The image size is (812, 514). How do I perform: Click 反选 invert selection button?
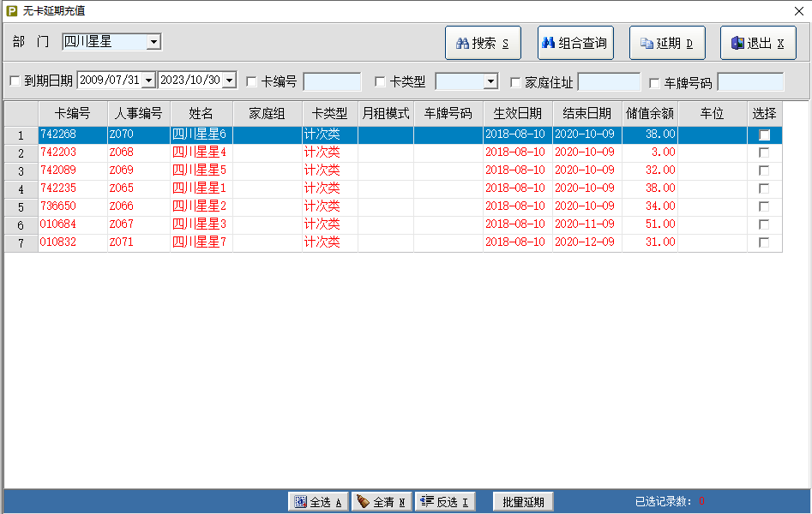pos(445,502)
